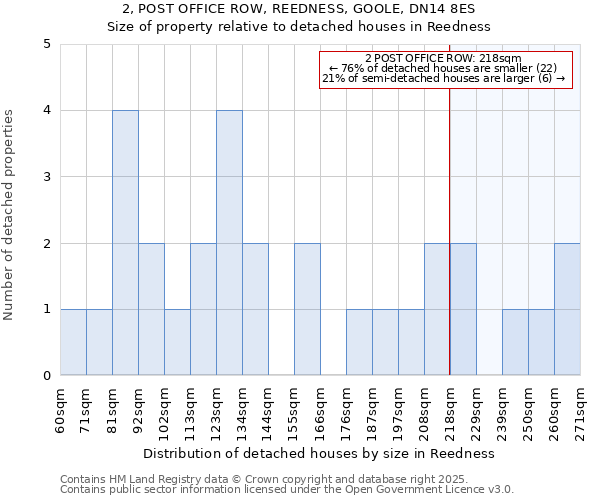Click the tall bar starting at 81sqm
Screen dimensions: 600x500
click(x=125, y=243)
